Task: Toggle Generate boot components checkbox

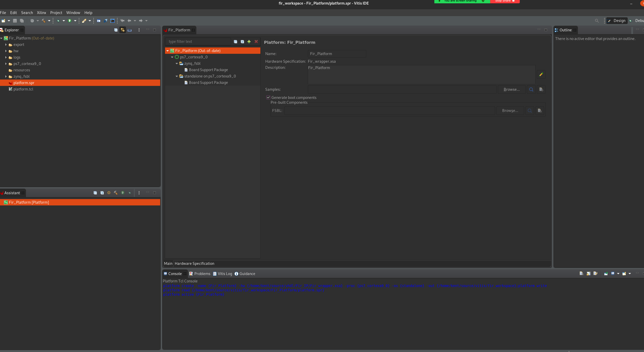Action: coord(268,97)
